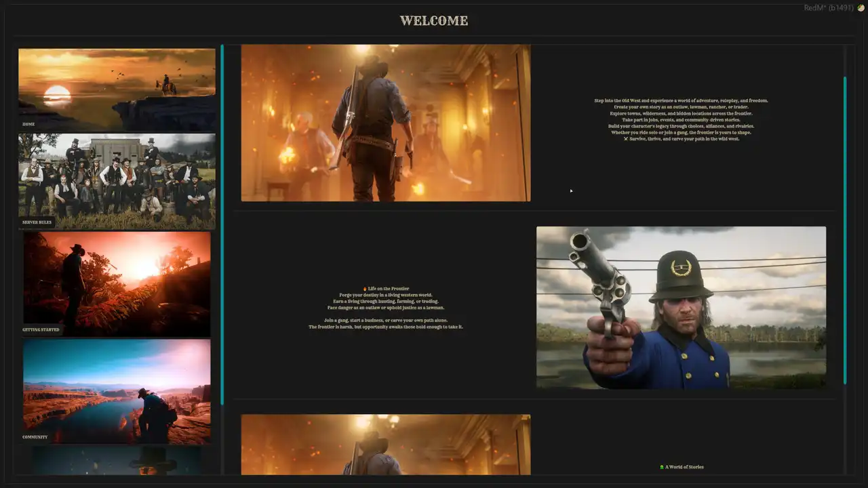This screenshot has height=488, width=868.
Task: Click the WELCOME header title
Action: click(434, 21)
